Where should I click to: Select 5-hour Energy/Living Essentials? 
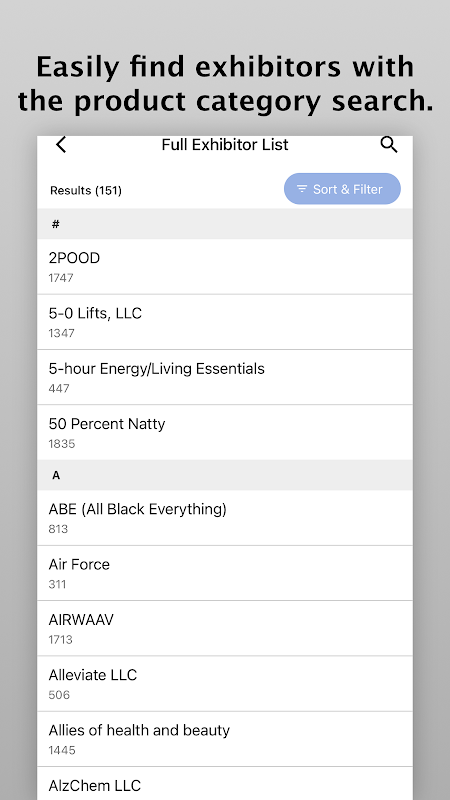point(224,377)
